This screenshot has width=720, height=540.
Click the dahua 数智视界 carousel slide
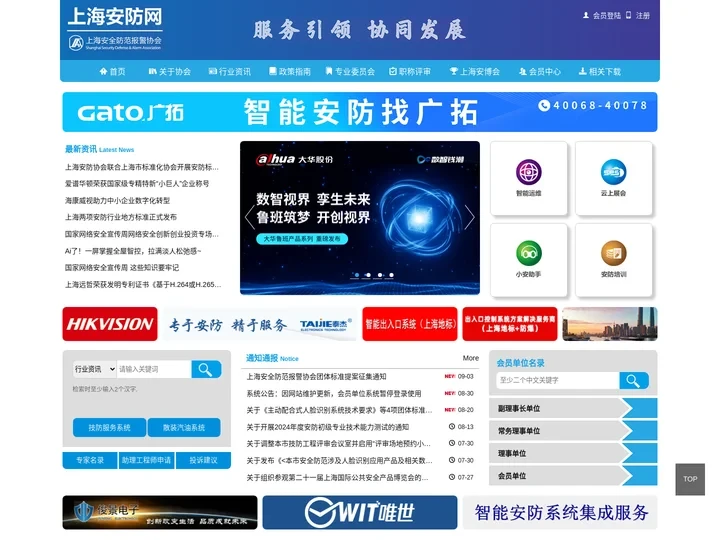pyautogui.click(x=360, y=218)
